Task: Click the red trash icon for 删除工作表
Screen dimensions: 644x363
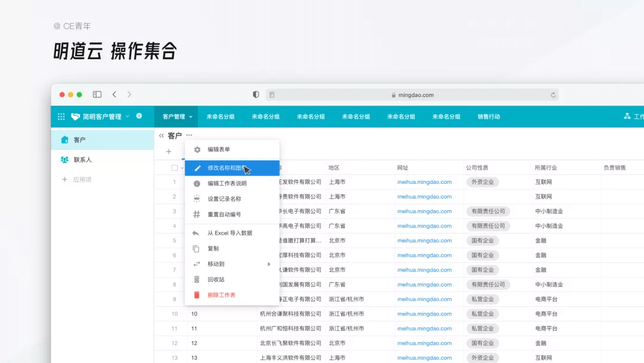Action: click(x=197, y=295)
